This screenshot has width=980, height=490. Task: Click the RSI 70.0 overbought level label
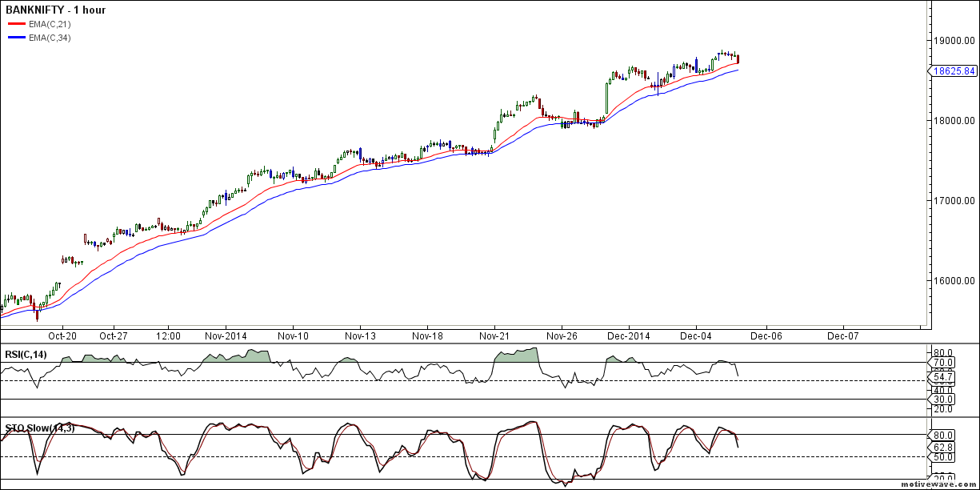[x=945, y=363]
